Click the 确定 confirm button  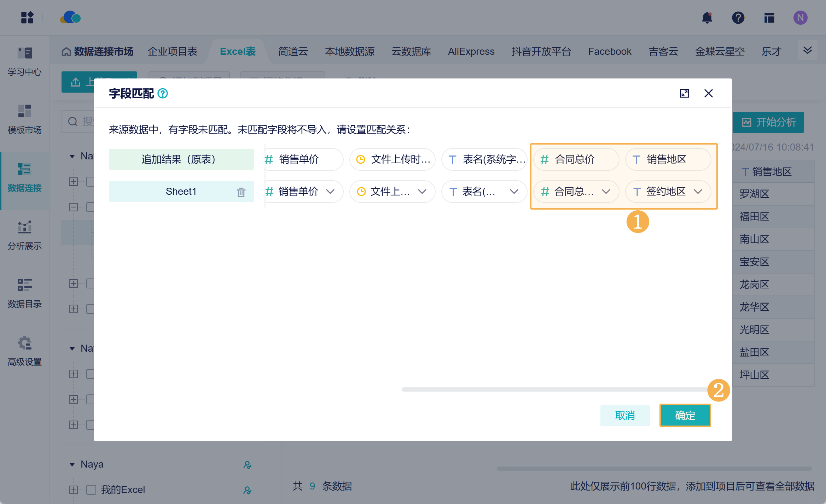(685, 415)
